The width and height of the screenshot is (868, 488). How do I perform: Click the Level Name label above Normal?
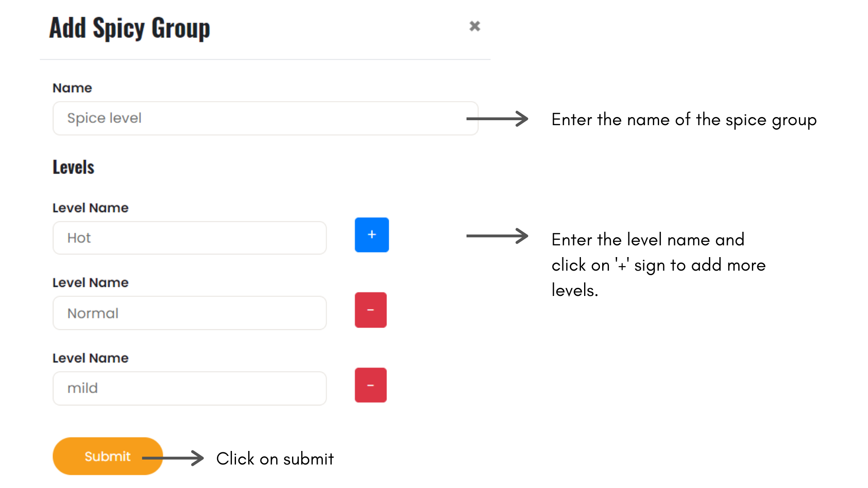(90, 283)
